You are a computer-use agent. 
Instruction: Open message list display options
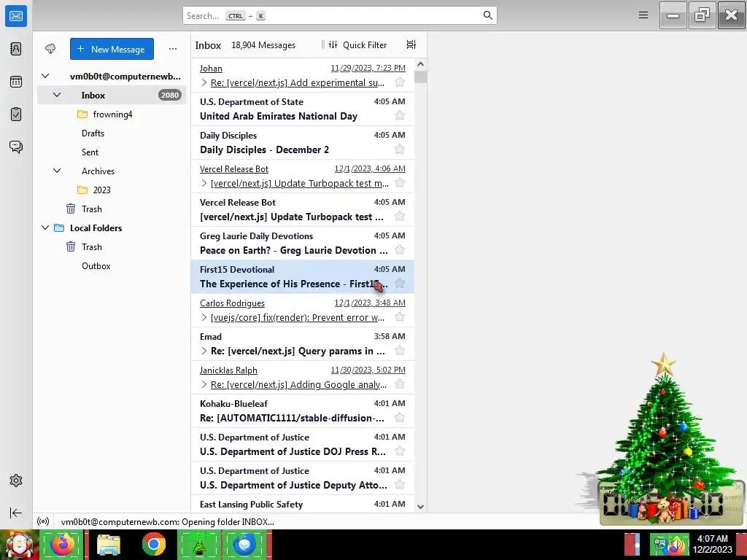pos(411,44)
